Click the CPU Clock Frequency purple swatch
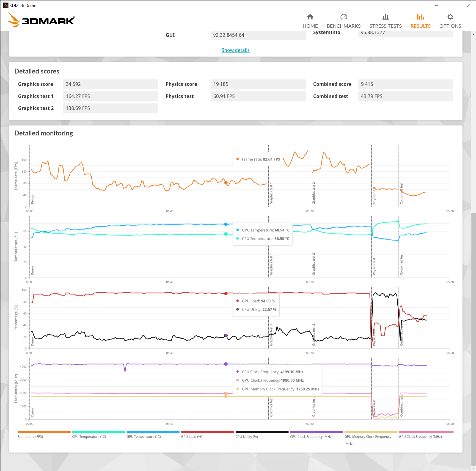 (316, 432)
